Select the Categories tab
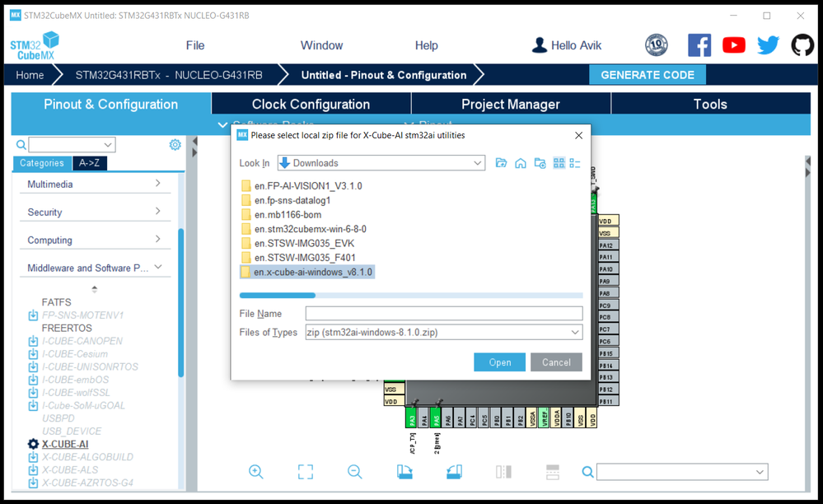Screen dimensions: 823x504 [42, 163]
